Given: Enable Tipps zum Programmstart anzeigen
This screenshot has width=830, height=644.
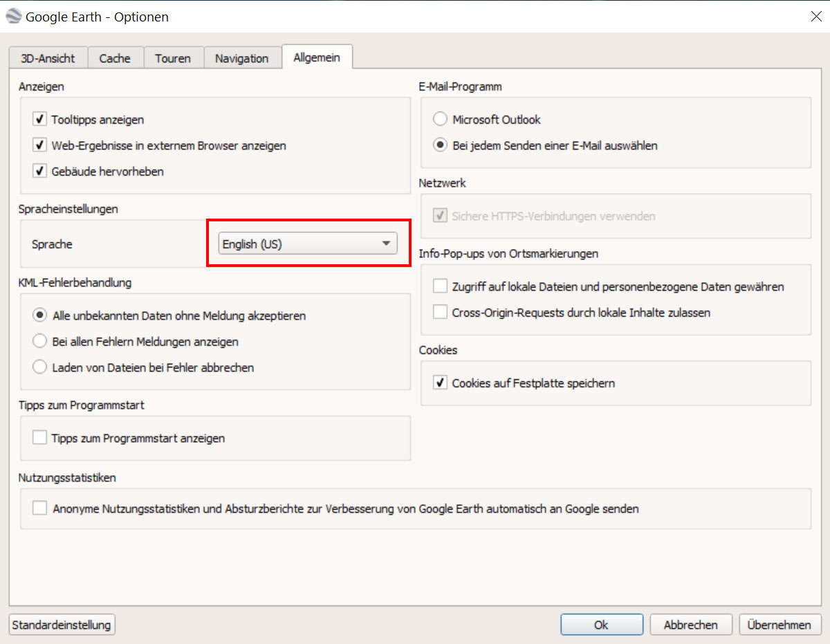Looking at the screenshot, I should [39, 439].
